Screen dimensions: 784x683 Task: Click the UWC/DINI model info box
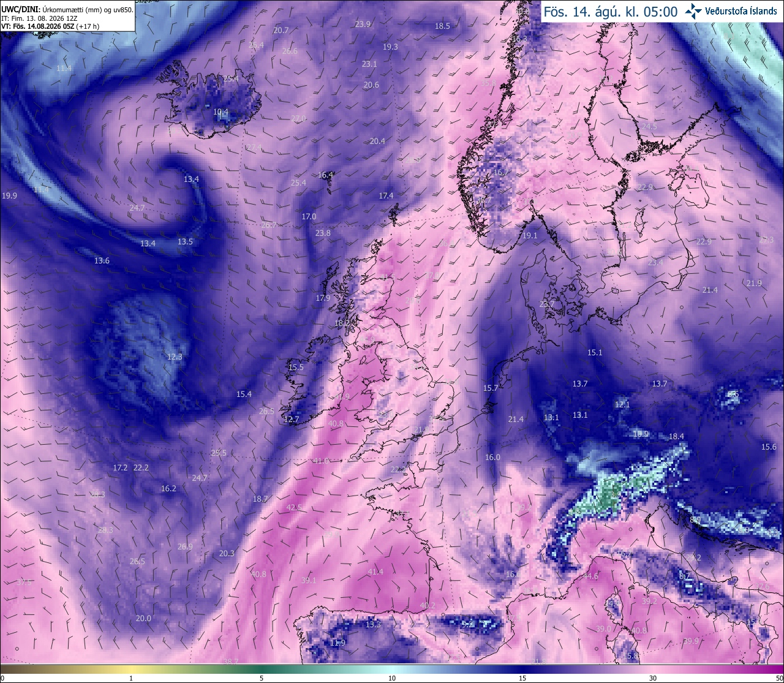[x=67, y=16]
